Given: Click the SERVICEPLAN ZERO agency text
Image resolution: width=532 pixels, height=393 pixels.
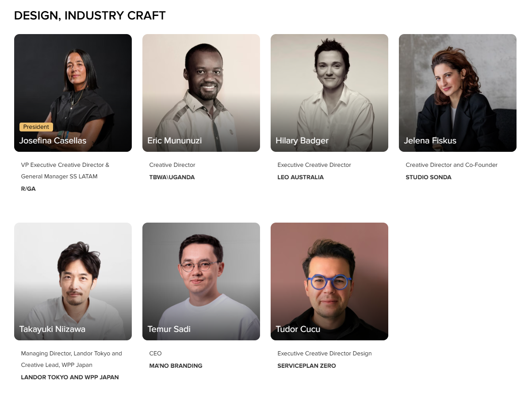Looking at the screenshot, I should coord(307,366).
